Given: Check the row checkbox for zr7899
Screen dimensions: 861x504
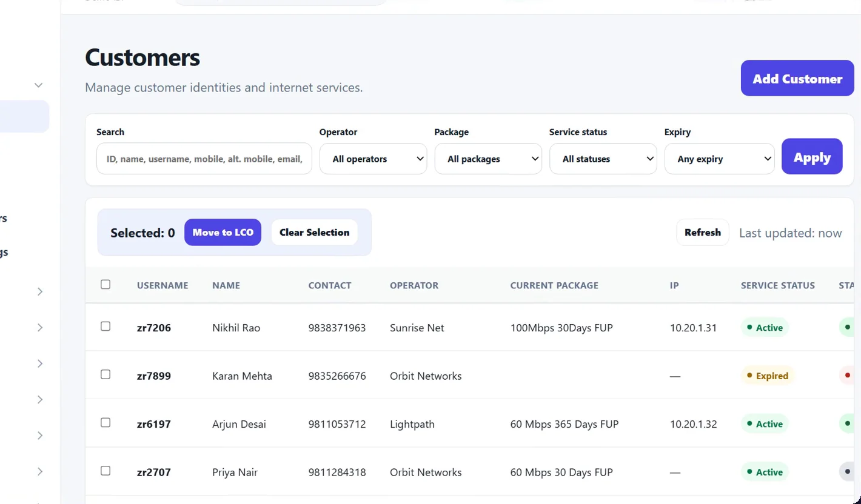Looking at the screenshot, I should pos(106,374).
